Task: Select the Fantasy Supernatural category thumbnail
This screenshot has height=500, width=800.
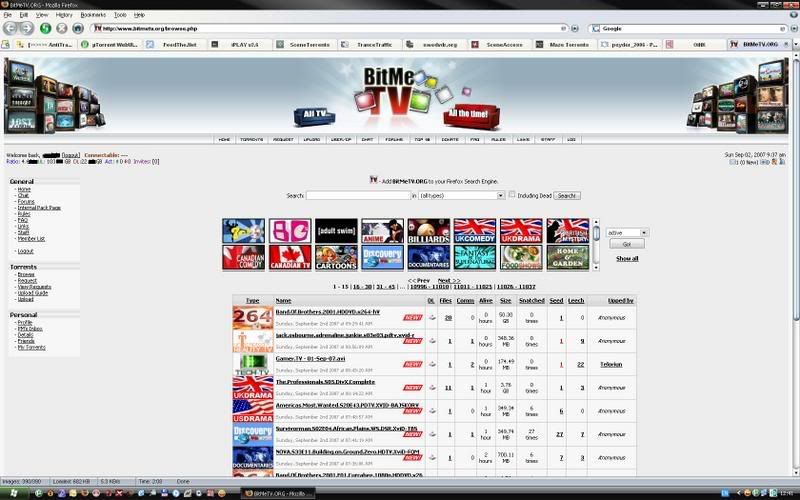Action: 475,258
